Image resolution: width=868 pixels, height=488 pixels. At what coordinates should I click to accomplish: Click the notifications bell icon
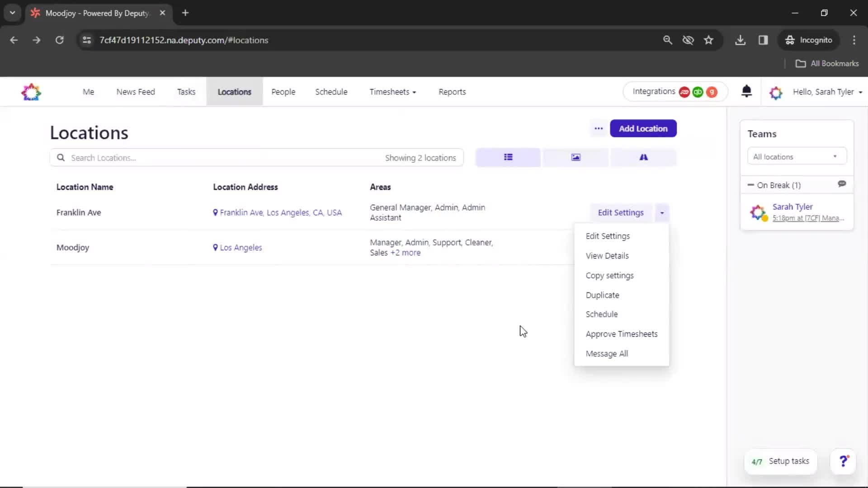coord(747,92)
